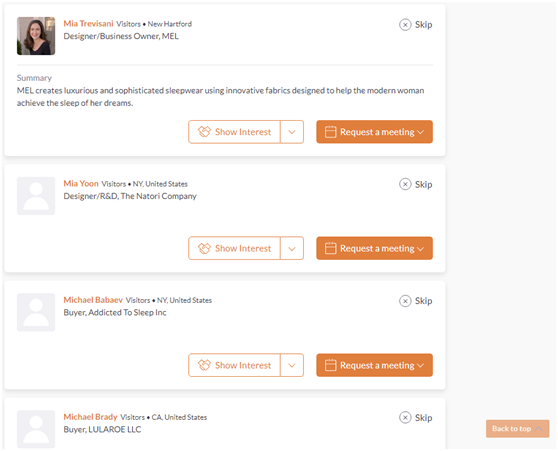This screenshot has width=558, height=451.
Task: Click calendar icon in Mia Trevisani's meeting button
Action: 330,132
